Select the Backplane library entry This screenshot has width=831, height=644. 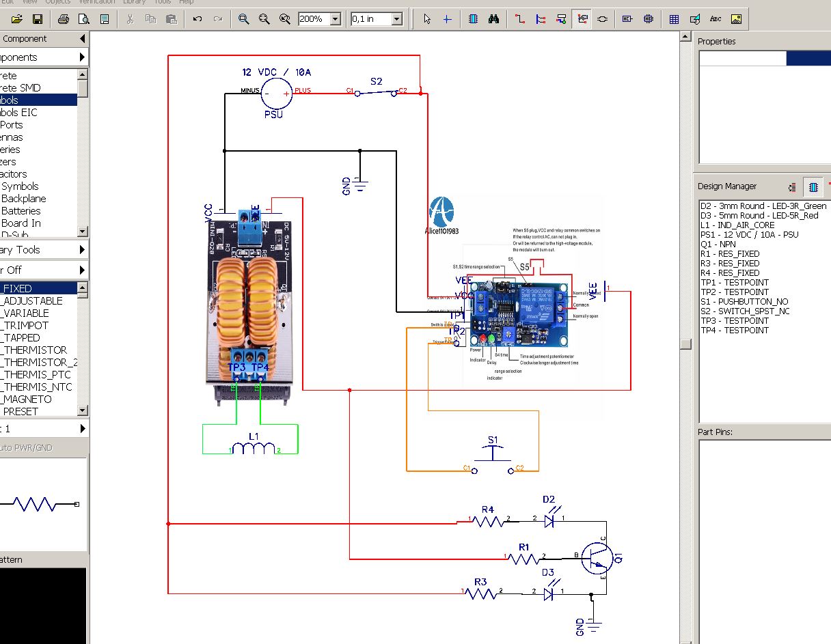coord(38,199)
